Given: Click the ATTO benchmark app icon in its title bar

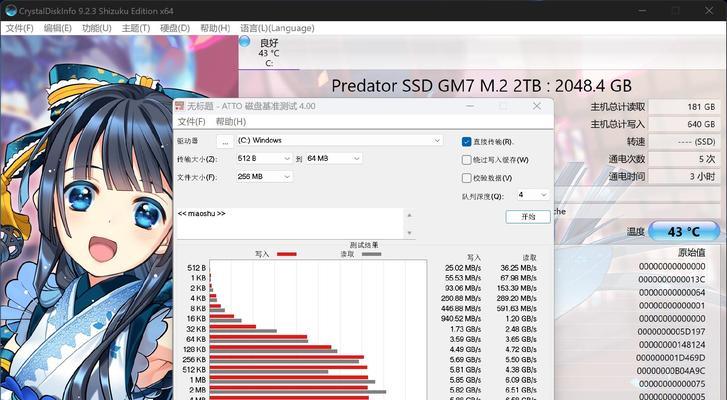Looking at the screenshot, I should tap(179, 106).
